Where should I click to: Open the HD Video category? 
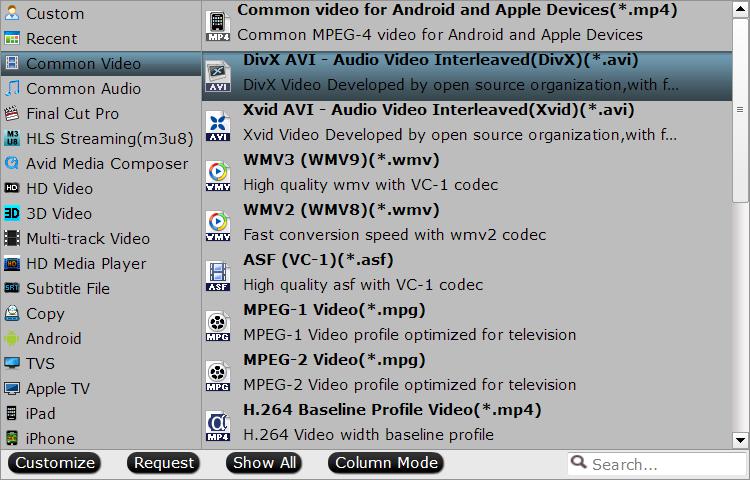[59, 189]
